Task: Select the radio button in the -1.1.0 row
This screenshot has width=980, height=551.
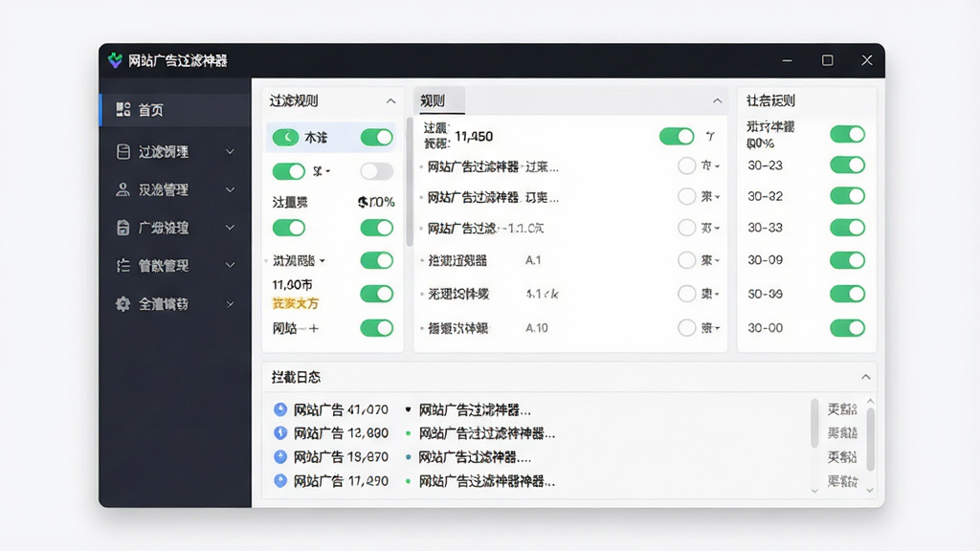Action: coord(686,228)
